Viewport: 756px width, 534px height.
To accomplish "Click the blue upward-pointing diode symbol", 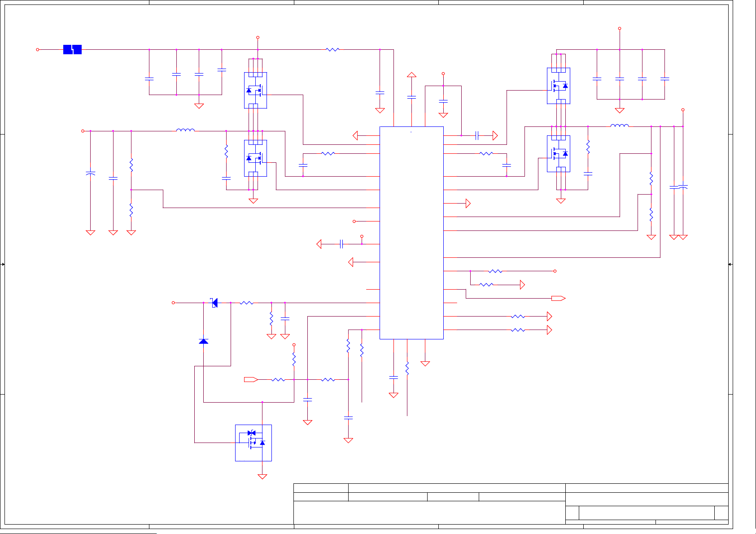I will [203, 341].
